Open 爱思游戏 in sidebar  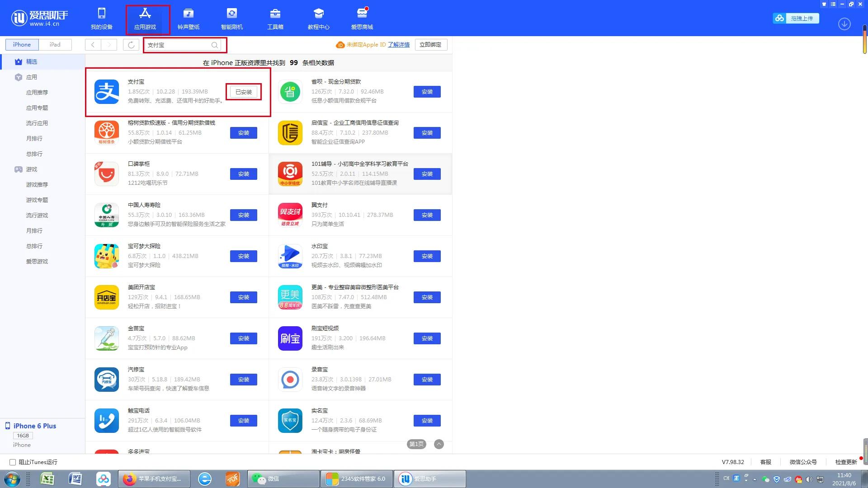[x=37, y=262]
